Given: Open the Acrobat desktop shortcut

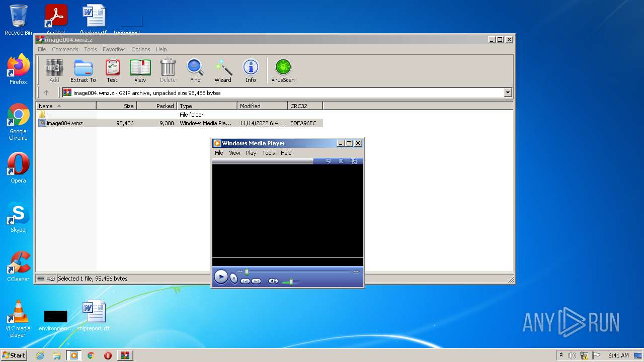Looking at the screenshot, I should click(x=56, y=19).
